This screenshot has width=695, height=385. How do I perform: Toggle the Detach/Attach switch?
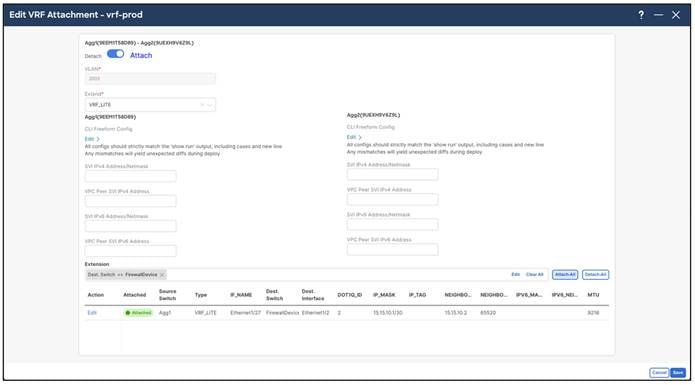click(116, 54)
